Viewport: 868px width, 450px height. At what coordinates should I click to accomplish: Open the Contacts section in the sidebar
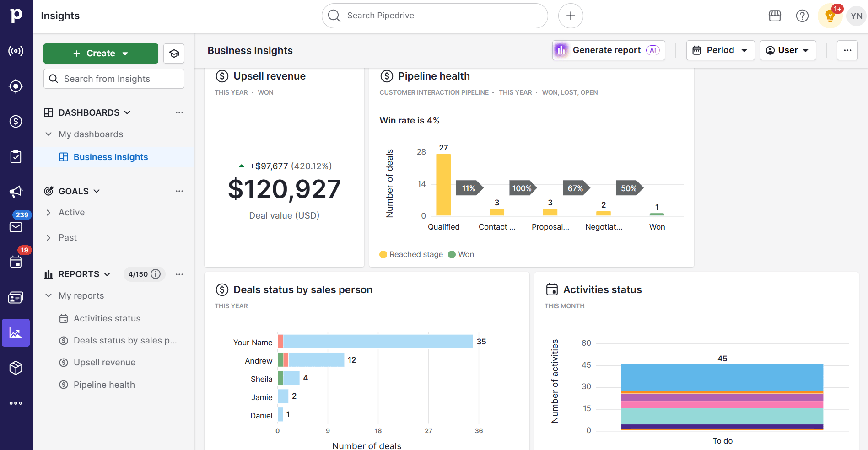(16, 297)
